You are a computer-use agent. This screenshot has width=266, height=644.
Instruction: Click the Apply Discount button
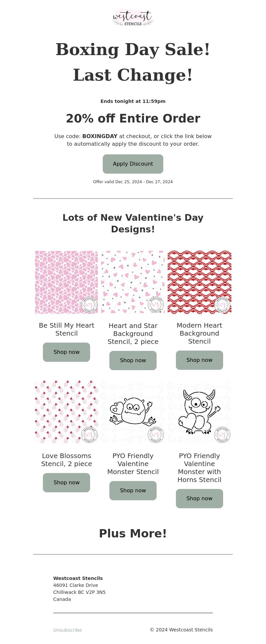(133, 164)
